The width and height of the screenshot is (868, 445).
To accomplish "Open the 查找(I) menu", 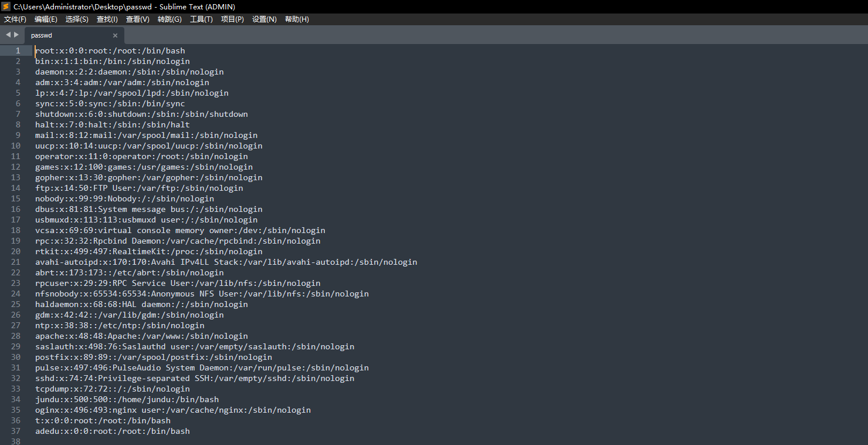I will [x=107, y=19].
